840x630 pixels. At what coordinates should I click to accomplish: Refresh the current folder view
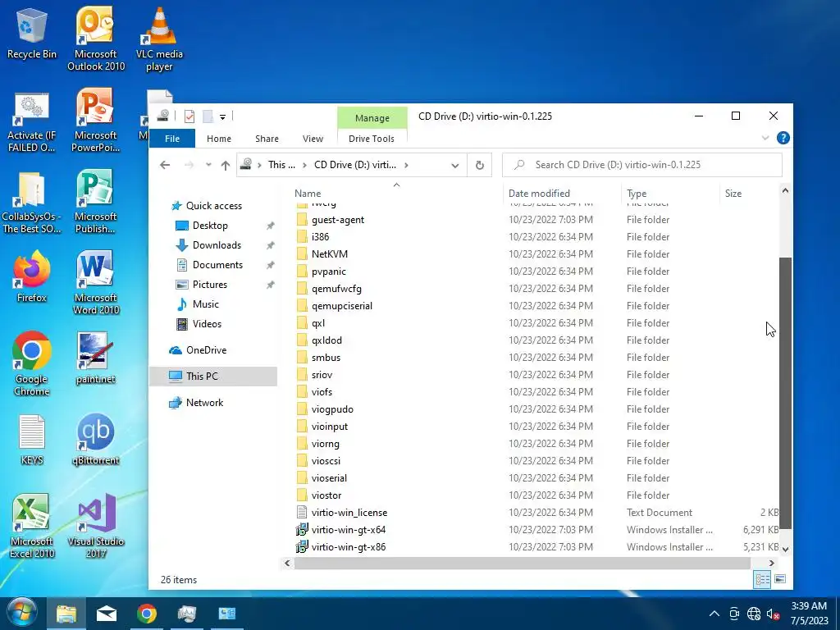(x=479, y=165)
